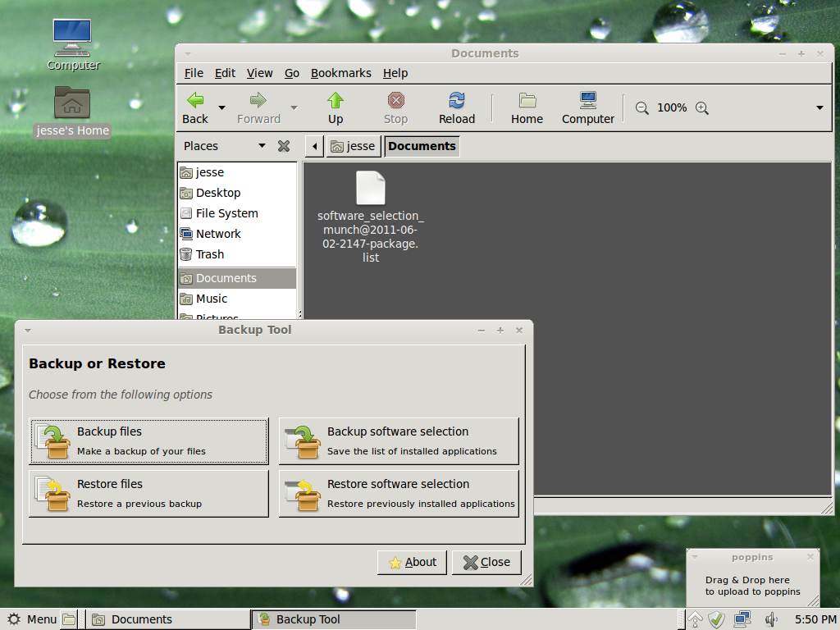Expand the toolbar overflow arrow

[819, 107]
